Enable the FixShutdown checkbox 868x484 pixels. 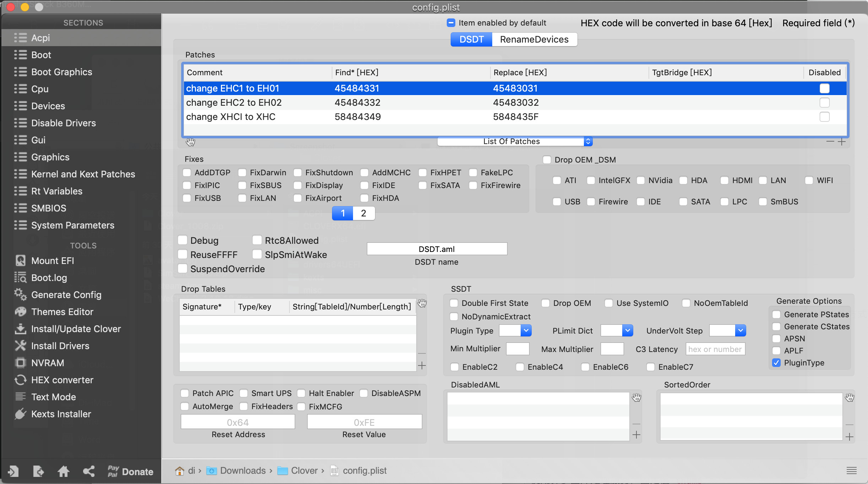tap(298, 172)
